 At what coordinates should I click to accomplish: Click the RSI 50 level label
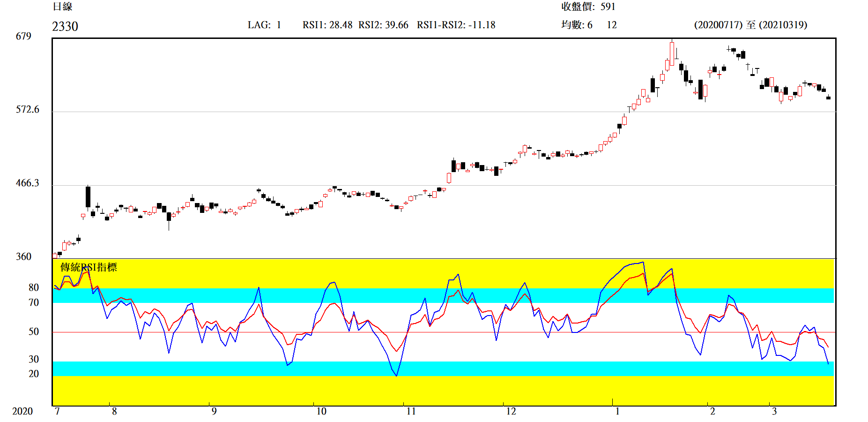point(34,332)
